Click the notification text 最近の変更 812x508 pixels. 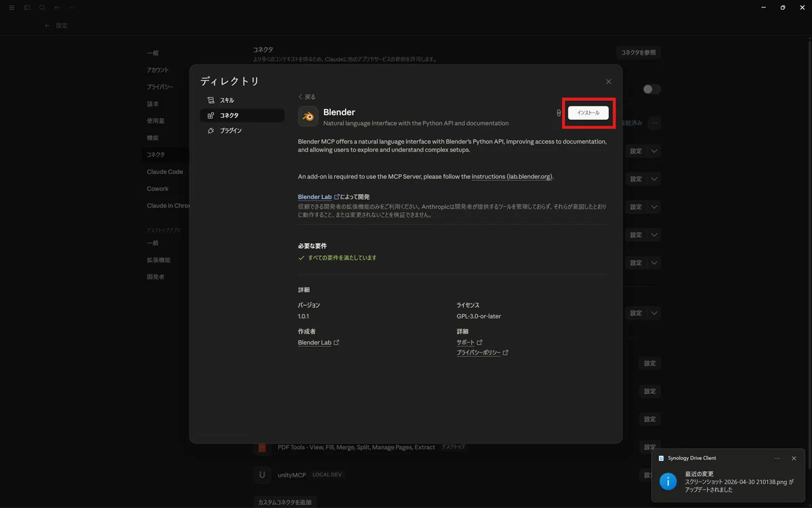pyautogui.click(x=700, y=474)
